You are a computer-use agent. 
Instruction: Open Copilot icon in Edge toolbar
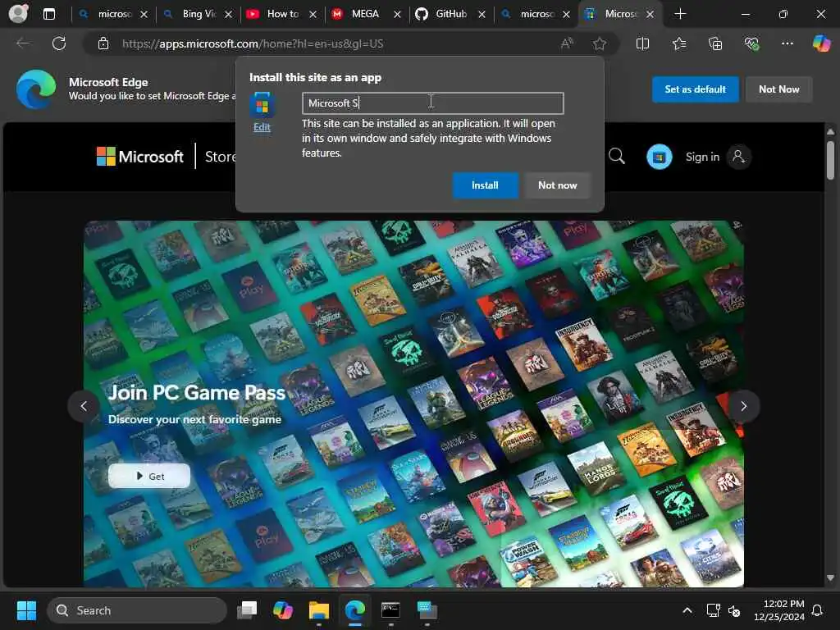click(x=821, y=43)
